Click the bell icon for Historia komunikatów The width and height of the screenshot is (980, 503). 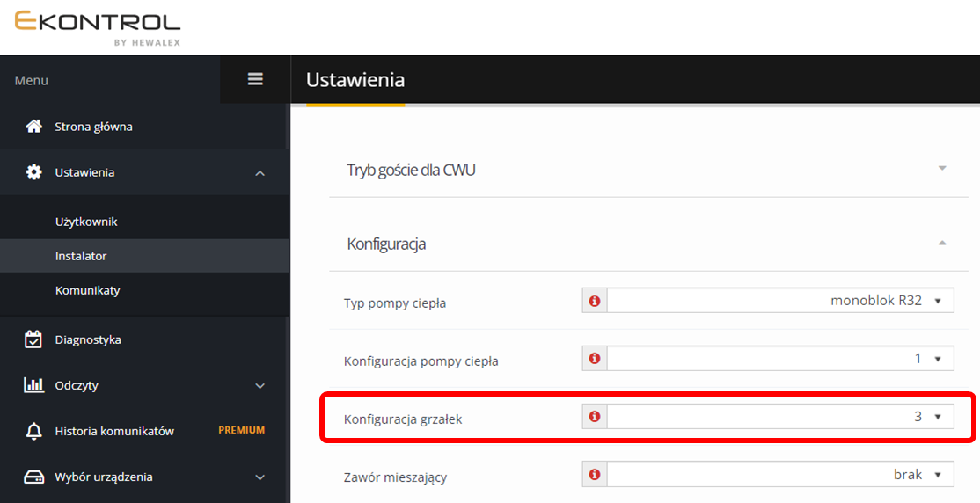pos(34,431)
